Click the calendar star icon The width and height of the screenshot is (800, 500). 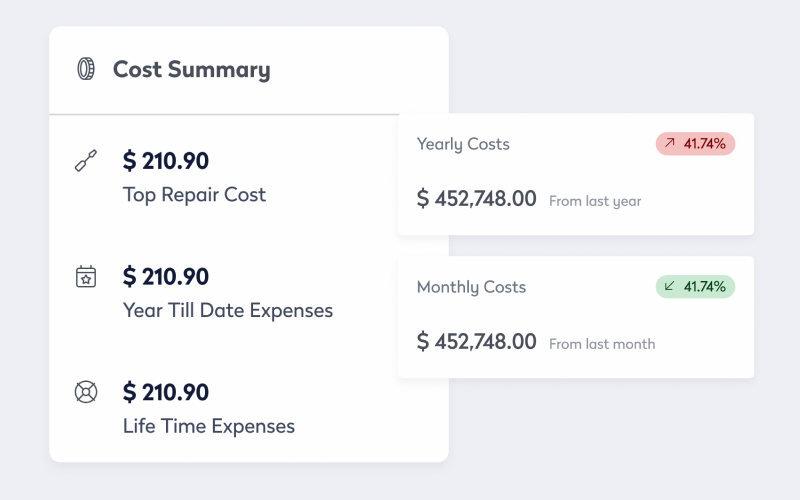coord(86,277)
